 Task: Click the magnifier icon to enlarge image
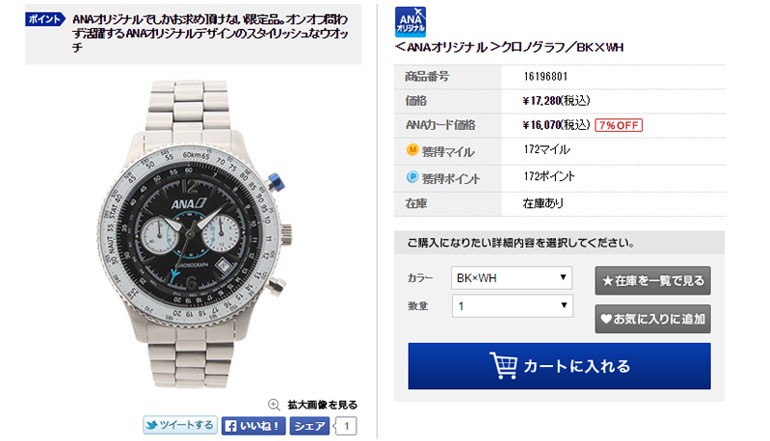coord(274,405)
